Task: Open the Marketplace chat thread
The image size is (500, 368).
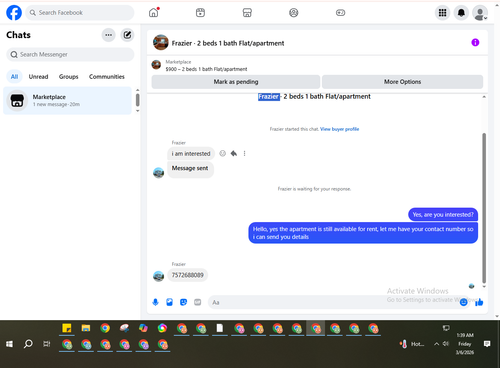Action: coord(68,100)
